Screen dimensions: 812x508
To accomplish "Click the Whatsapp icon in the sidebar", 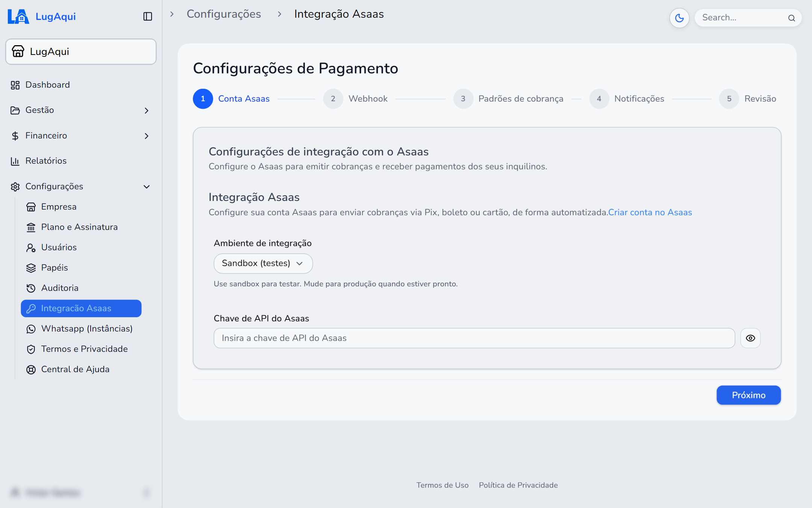I will tap(31, 329).
